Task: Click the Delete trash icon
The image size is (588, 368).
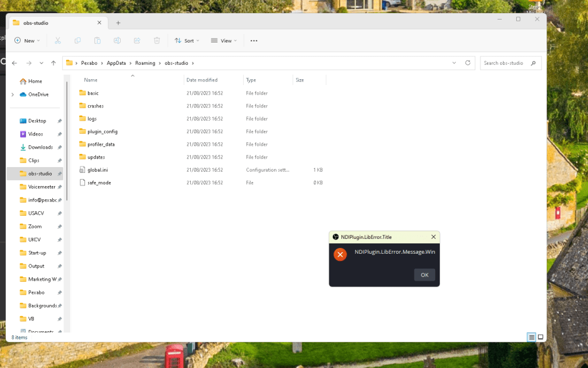Action: click(x=157, y=40)
